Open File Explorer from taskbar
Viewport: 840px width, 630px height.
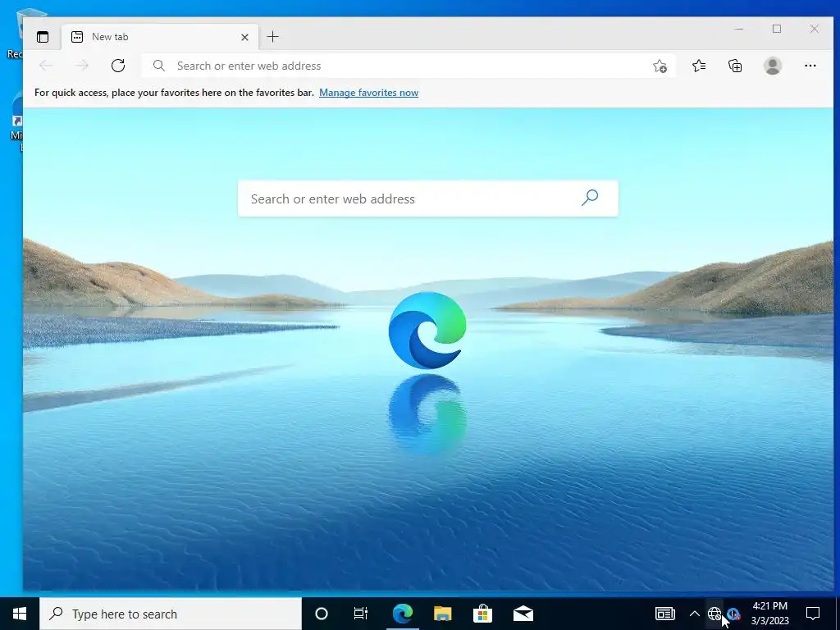442,614
